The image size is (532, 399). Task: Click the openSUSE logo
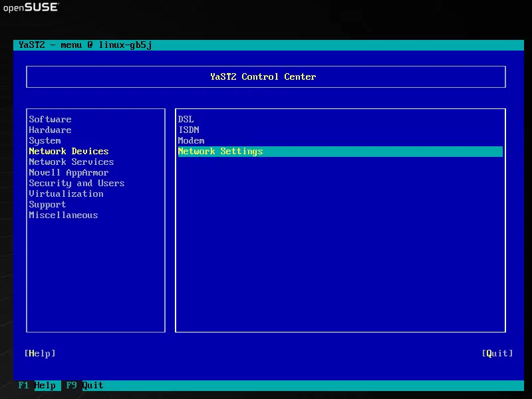point(31,7)
